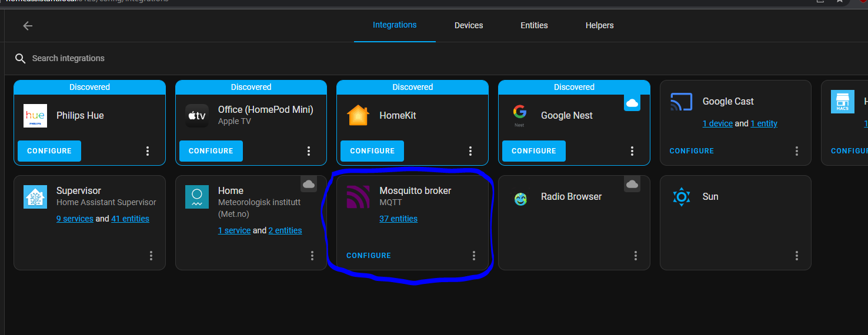This screenshot has width=868, height=335.
Task: Click the Sun integration icon
Action: pyautogui.click(x=681, y=197)
